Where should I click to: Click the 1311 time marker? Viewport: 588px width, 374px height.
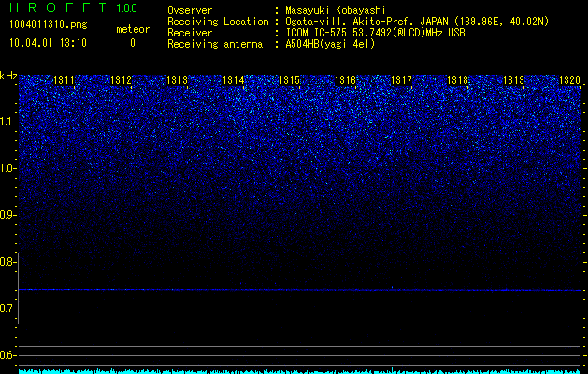tap(65, 79)
